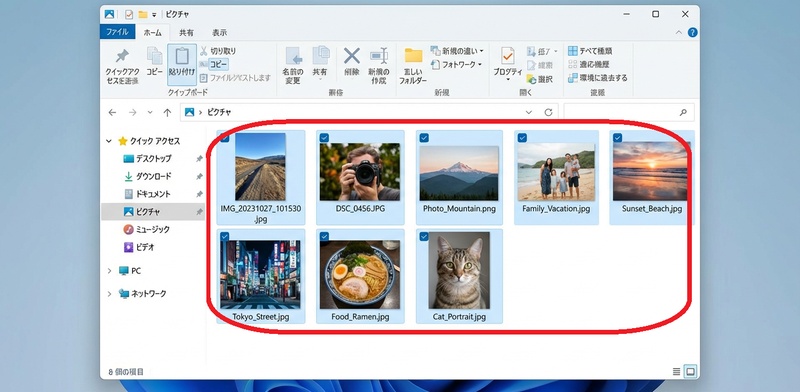
Task: Click the X 削除 button in the ribbon
Action: click(352, 61)
